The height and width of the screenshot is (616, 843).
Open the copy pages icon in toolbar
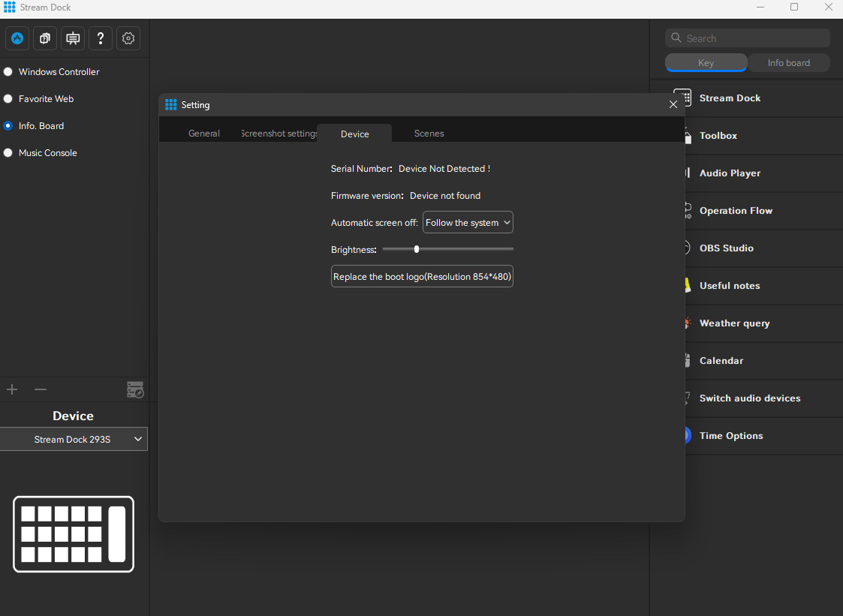(45, 38)
